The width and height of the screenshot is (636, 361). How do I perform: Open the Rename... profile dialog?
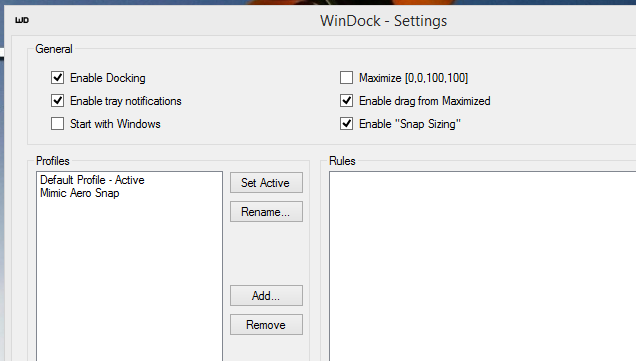(x=266, y=212)
